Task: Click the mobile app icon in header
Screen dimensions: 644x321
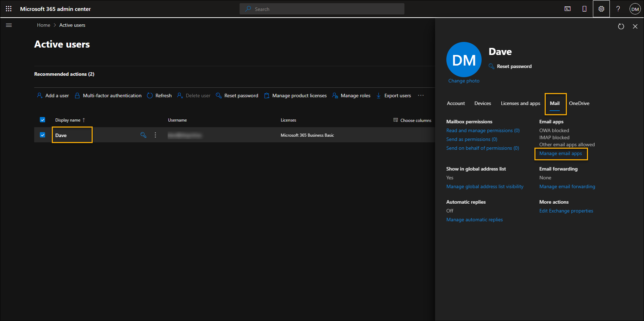Action: [x=584, y=9]
